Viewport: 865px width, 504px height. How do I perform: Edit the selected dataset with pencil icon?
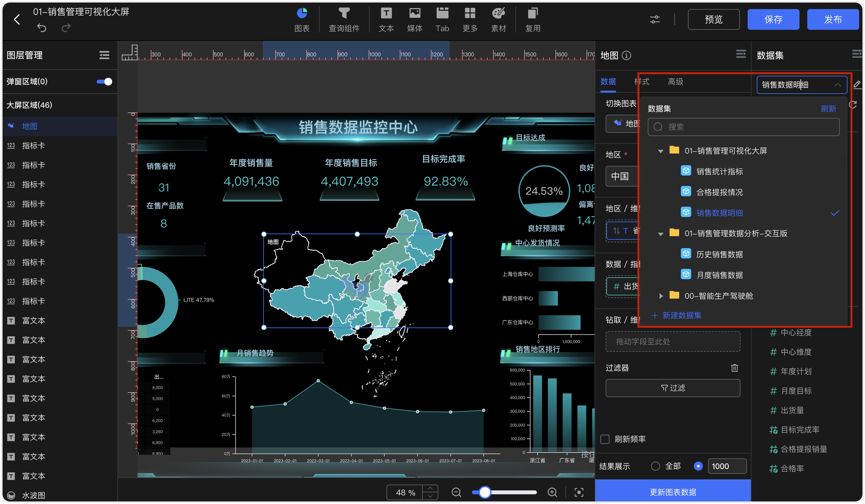(x=857, y=84)
